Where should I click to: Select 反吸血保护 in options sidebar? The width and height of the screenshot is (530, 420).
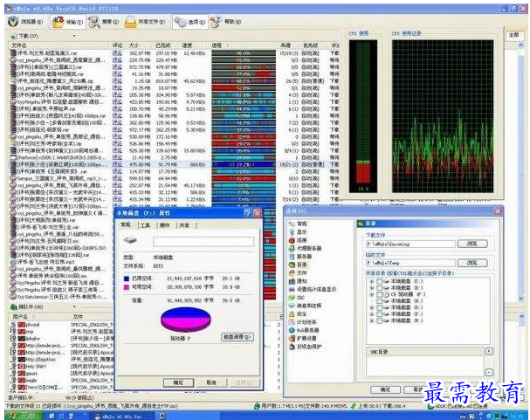(x=305, y=347)
